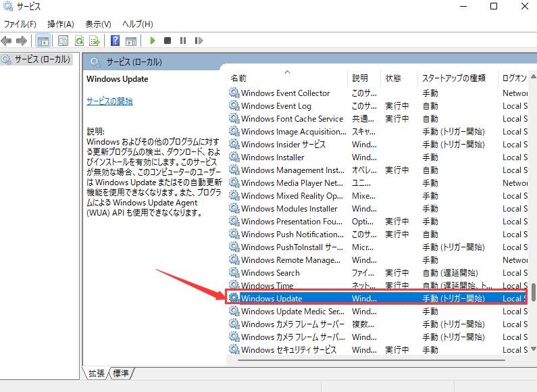Switch to the 拡張 tab
The height and width of the screenshot is (392, 537).
[x=97, y=373]
